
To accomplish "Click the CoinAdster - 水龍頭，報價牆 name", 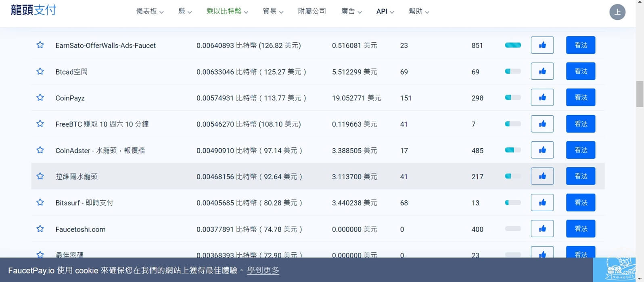I will pos(100,151).
